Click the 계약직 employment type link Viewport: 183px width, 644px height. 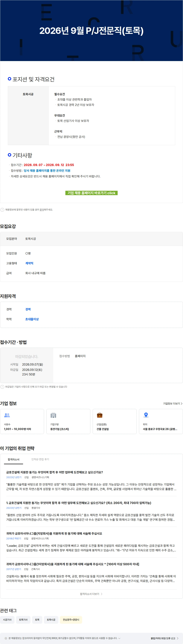(x=29, y=263)
